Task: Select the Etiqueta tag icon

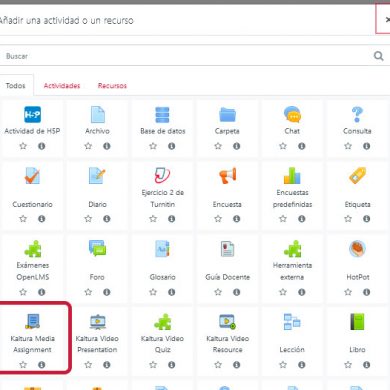Action: [357, 176]
